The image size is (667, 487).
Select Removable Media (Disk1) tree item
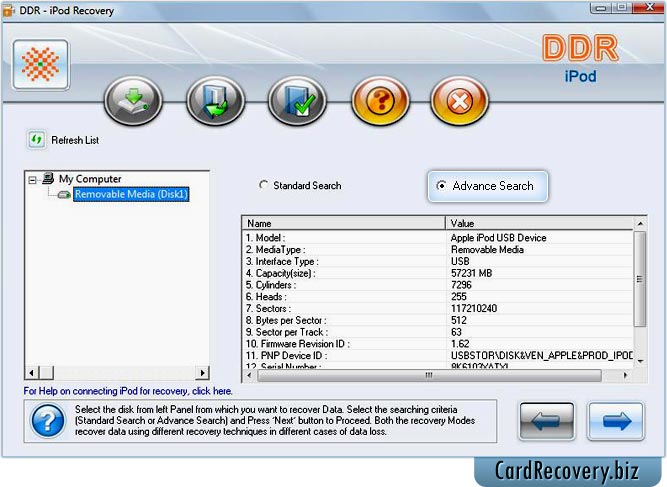131,194
